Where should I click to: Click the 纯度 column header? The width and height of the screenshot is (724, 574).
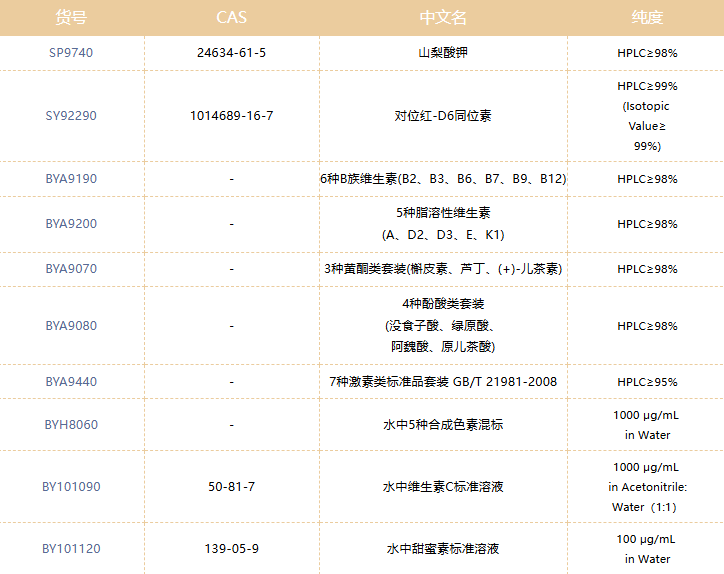pyautogui.click(x=647, y=18)
